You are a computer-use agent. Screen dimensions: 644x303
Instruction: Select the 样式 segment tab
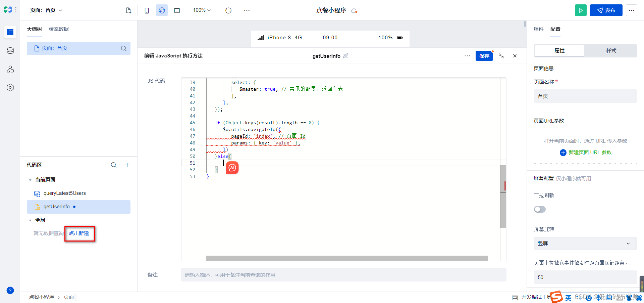tap(611, 51)
